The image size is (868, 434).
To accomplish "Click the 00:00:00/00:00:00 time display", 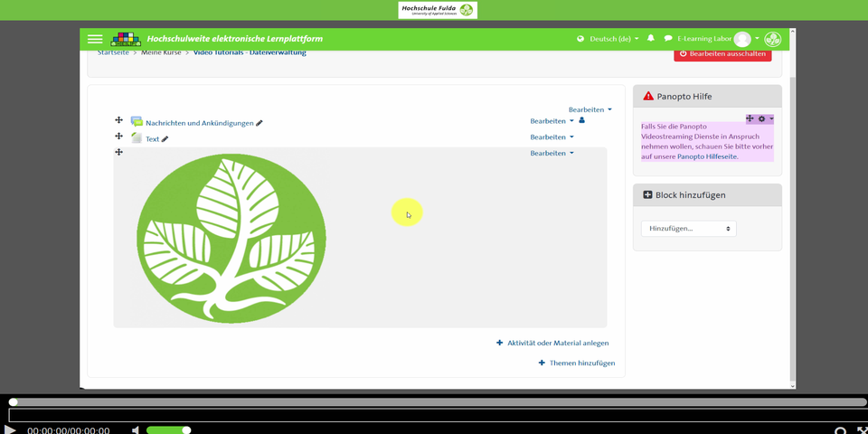I will [x=69, y=430].
